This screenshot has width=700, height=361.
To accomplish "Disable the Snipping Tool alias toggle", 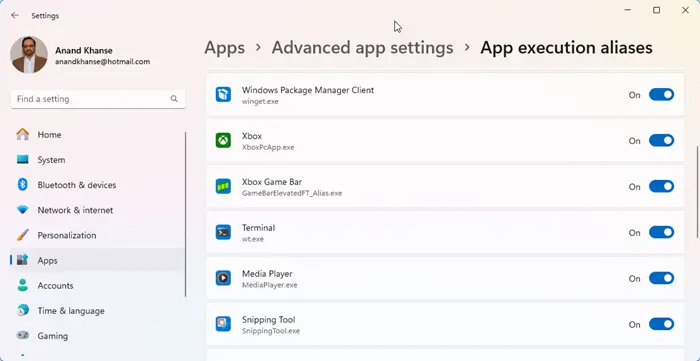I will (x=661, y=324).
